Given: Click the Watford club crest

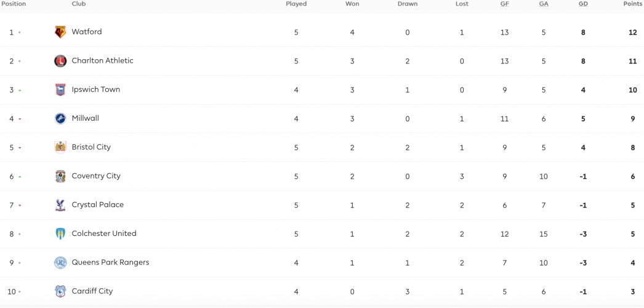Looking at the screenshot, I should tap(60, 32).
